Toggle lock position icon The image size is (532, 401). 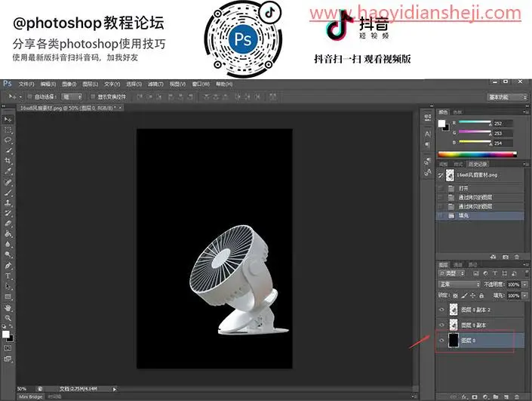[x=472, y=296]
